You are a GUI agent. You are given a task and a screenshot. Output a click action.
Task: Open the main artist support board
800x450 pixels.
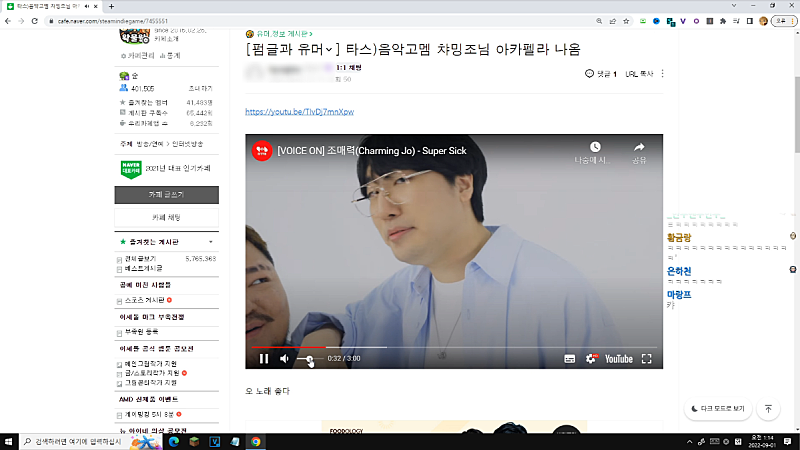pos(151,364)
